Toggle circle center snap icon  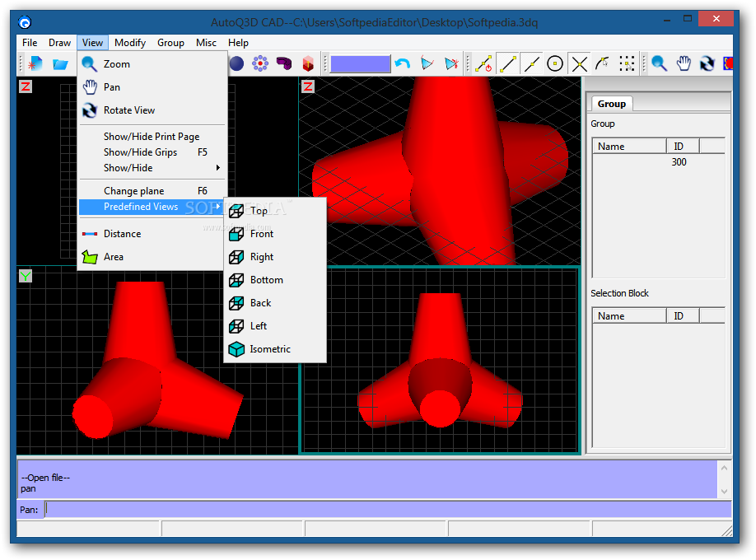click(x=555, y=63)
